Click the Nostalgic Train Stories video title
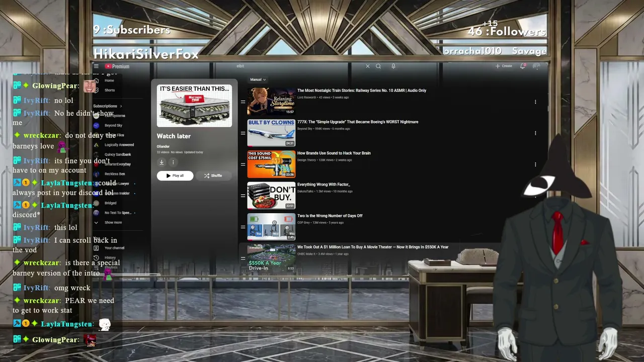 [x=362, y=90]
